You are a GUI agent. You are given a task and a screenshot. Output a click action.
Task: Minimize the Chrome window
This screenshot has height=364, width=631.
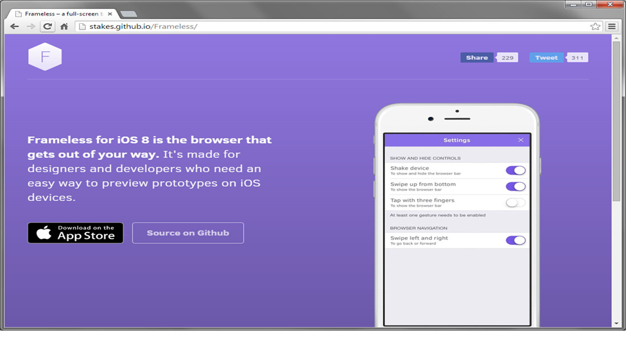coord(573,4)
